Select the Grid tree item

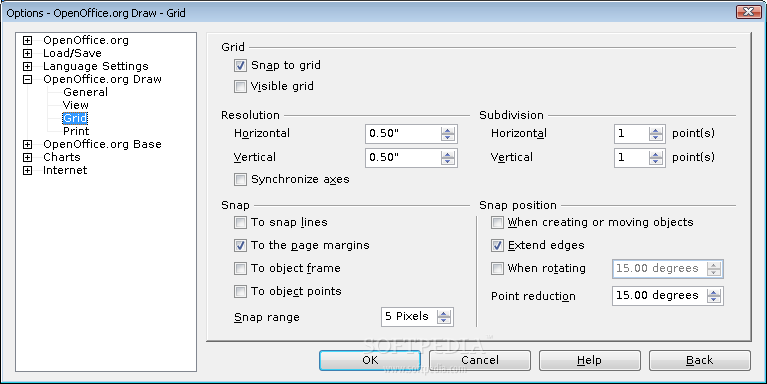(x=75, y=118)
